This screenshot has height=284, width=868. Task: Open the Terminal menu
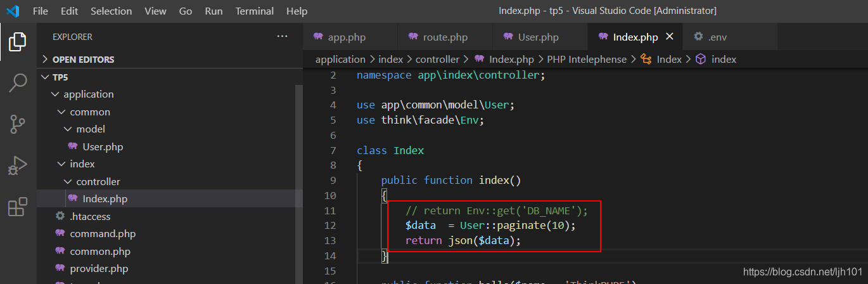click(255, 11)
